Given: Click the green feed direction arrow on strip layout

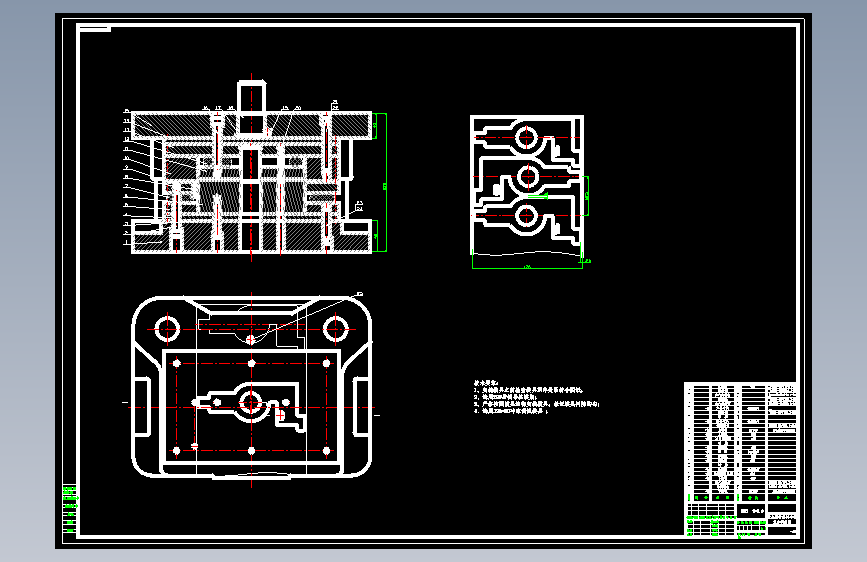Looking at the screenshot, I should [537, 196].
